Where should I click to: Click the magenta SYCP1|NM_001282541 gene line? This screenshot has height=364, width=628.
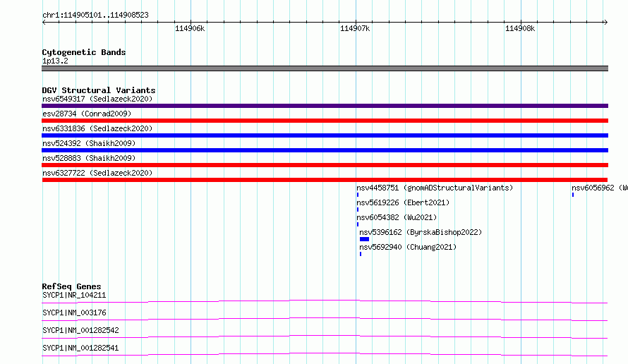pyautogui.click(x=325, y=354)
